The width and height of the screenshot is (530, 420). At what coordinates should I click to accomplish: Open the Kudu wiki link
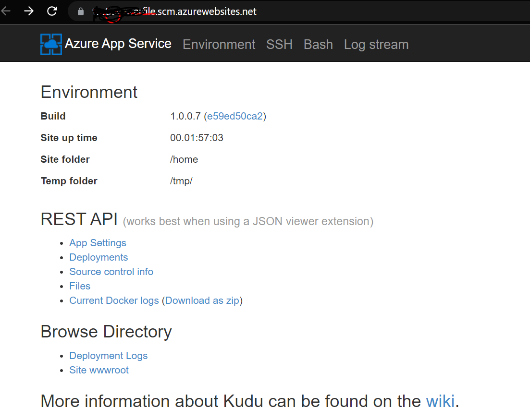pos(440,401)
